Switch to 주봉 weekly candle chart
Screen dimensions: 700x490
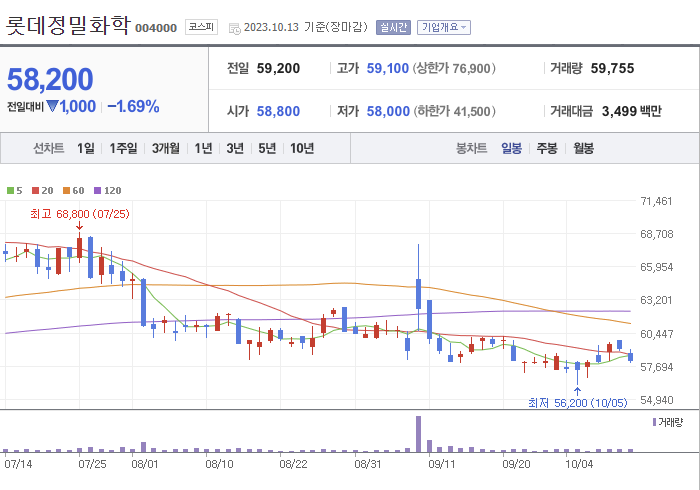(547, 148)
